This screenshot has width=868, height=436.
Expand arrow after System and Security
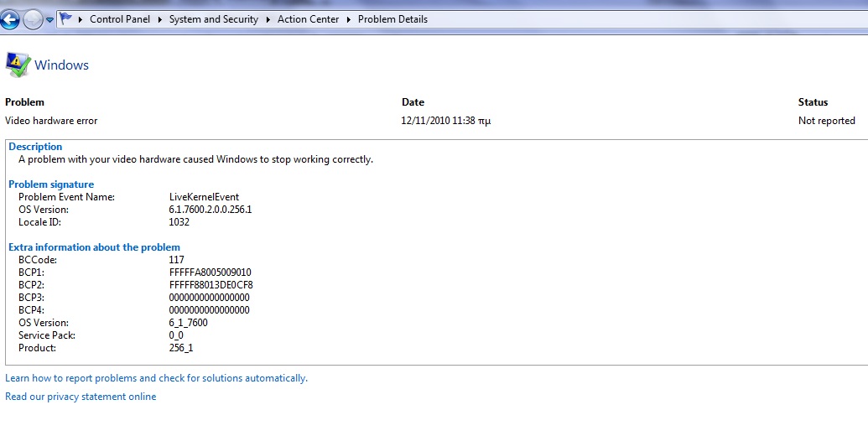(268, 19)
